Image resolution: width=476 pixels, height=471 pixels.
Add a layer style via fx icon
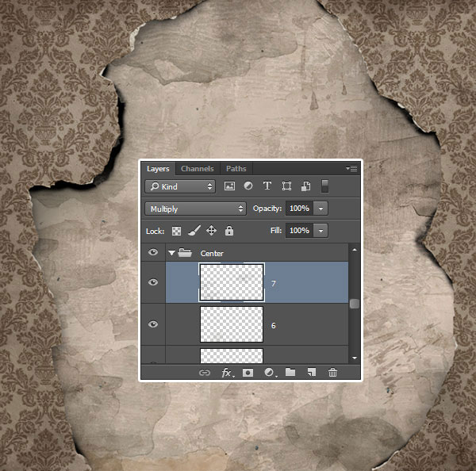click(x=226, y=372)
